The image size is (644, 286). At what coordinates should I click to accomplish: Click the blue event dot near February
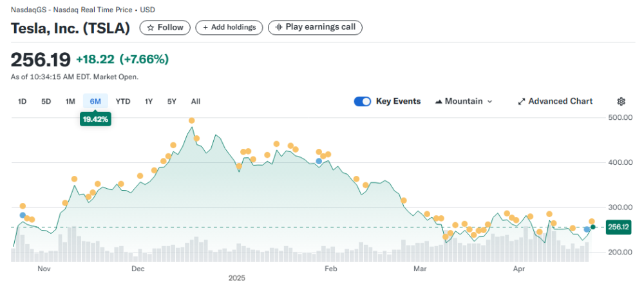(319, 161)
